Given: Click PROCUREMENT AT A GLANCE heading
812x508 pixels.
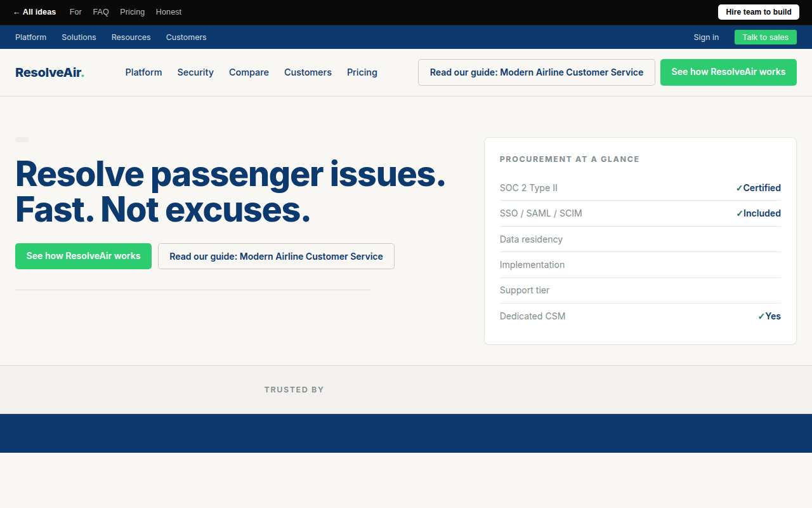Looking at the screenshot, I should coord(570,159).
